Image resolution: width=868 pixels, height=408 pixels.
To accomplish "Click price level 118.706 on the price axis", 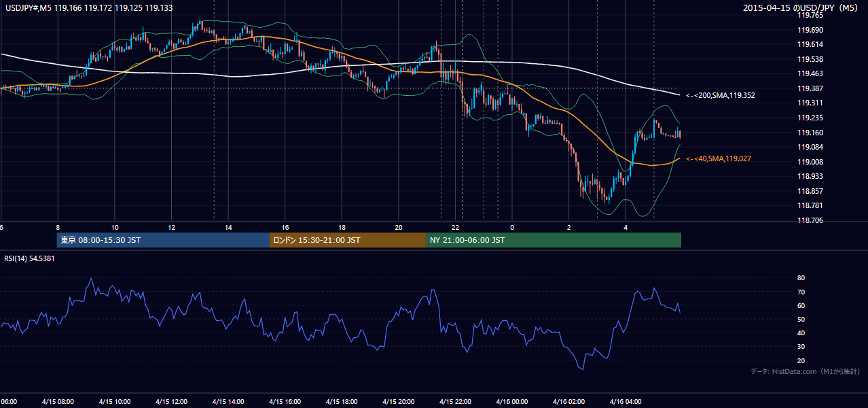I will click(x=810, y=220).
